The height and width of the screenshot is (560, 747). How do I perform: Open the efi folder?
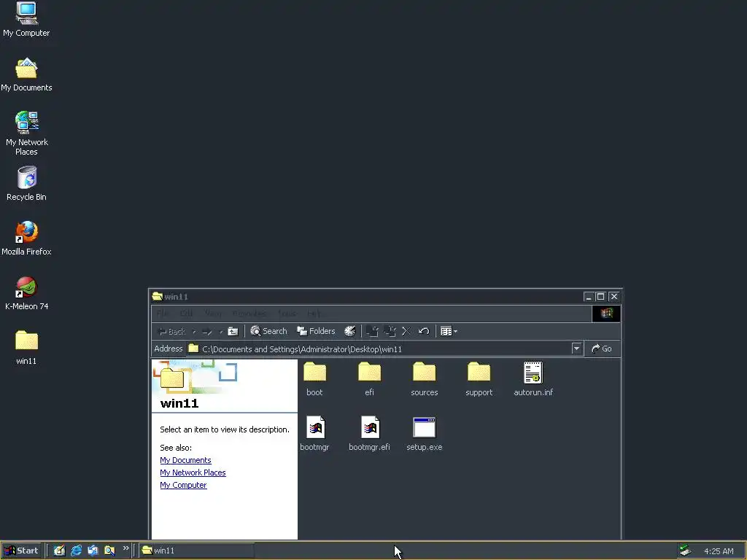(369, 378)
